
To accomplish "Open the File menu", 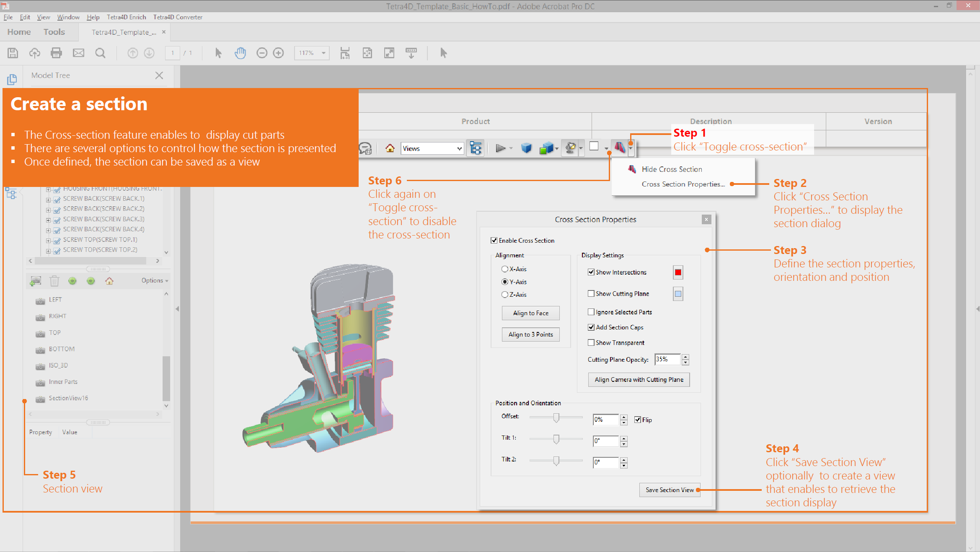I will tap(8, 17).
